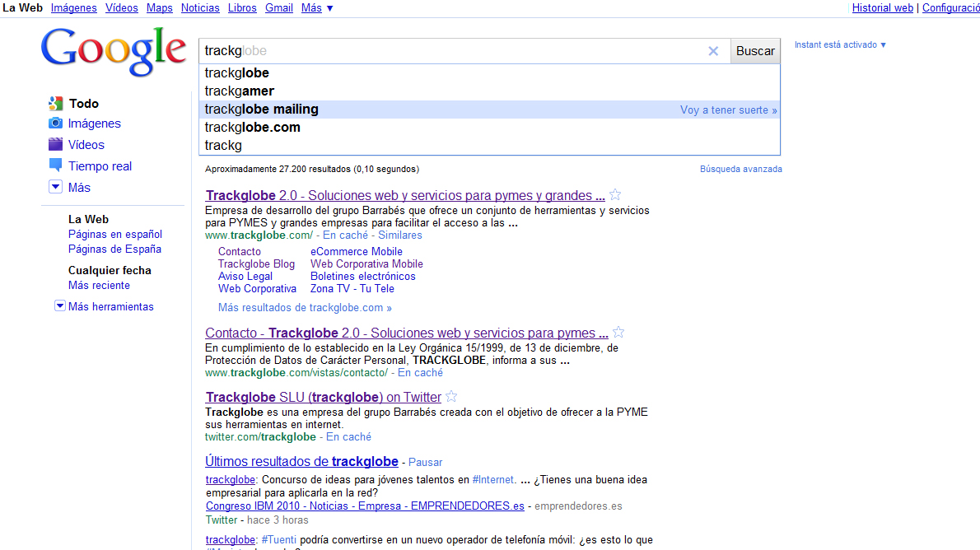Select Vídeos text in the left sidebar
Viewport: 980px width, 550px height.
(86, 145)
